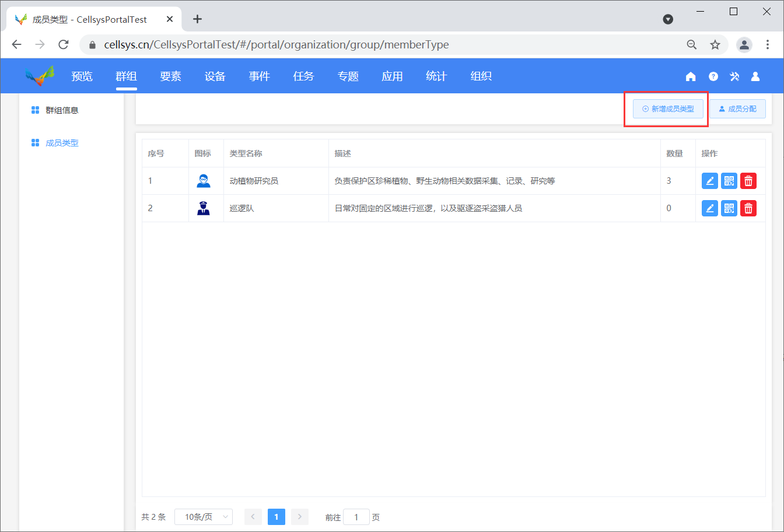Image resolution: width=784 pixels, height=532 pixels.
Task: Delete the 动植物研究员 member type
Action: 748,181
